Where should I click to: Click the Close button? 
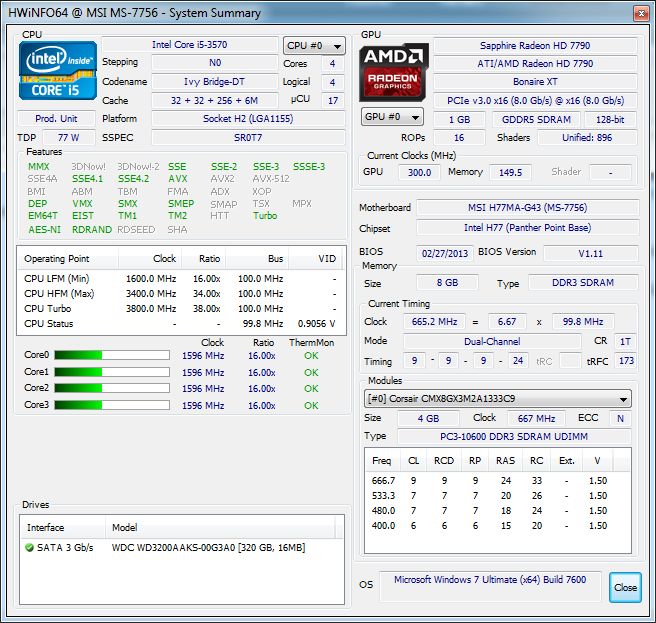(625, 587)
